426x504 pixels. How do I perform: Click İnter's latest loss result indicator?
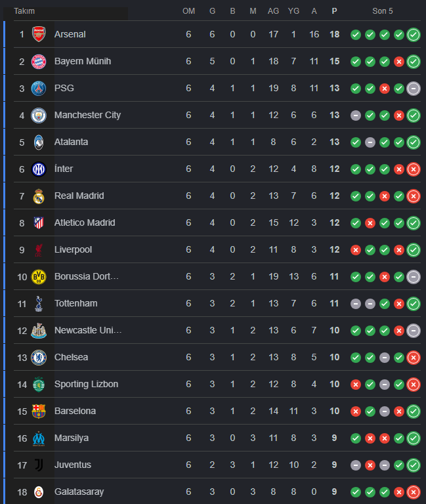point(414,169)
